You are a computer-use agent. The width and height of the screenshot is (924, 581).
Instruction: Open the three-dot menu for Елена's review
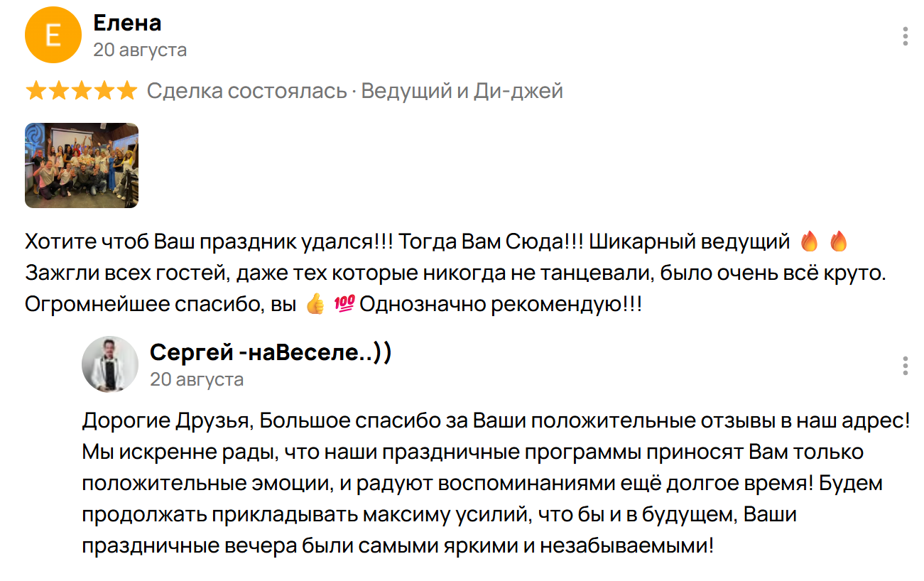[905, 36]
